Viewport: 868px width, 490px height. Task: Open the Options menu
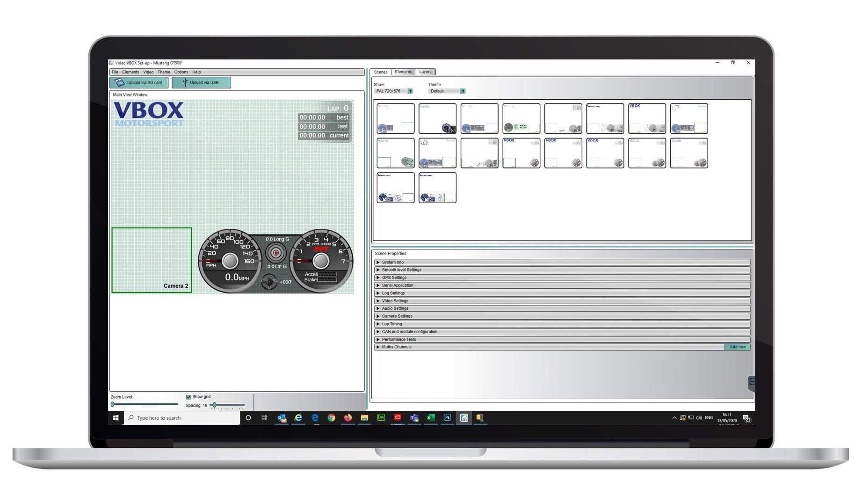point(181,72)
